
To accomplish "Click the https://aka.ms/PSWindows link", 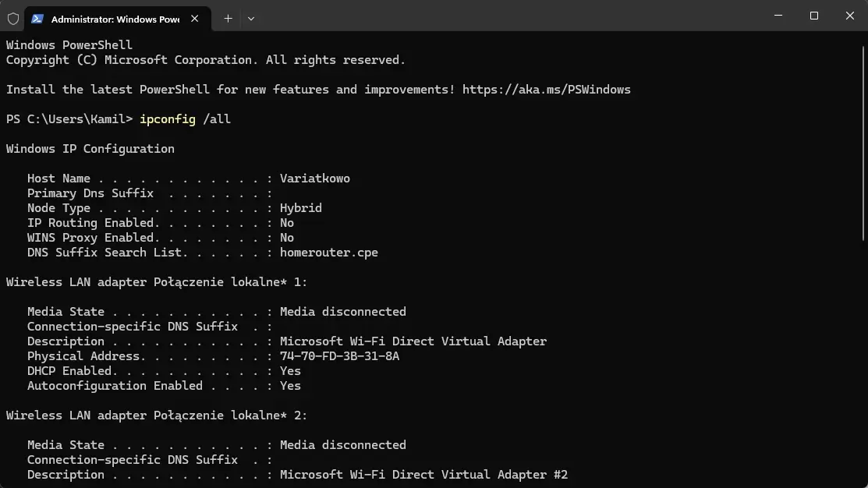I will click(547, 90).
